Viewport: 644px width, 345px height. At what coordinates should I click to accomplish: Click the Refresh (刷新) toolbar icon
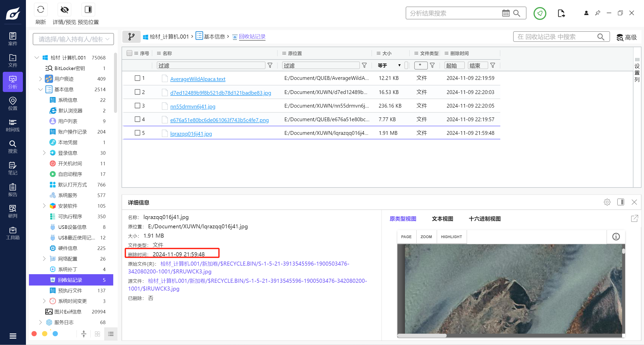point(41,10)
